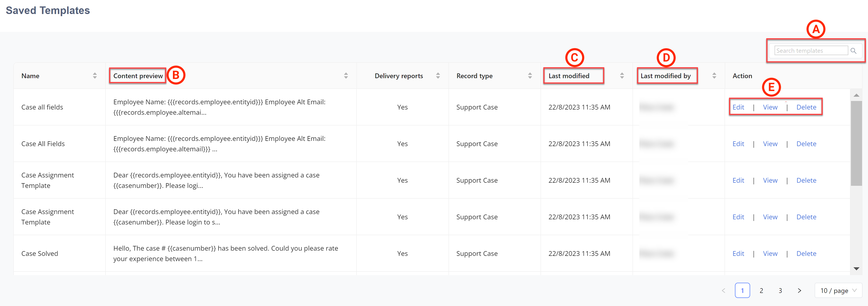
Task: Edit the Case Solved template
Action: click(738, 253)
